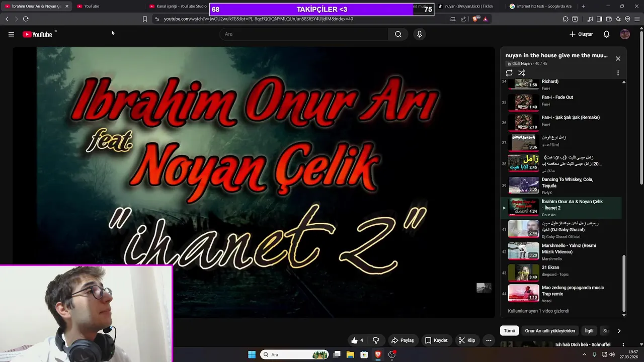Image resolution: width=644 pixels, height=362 pixels.
Task: Open Brave Rewards triangle icon
Action: (485, 19)
